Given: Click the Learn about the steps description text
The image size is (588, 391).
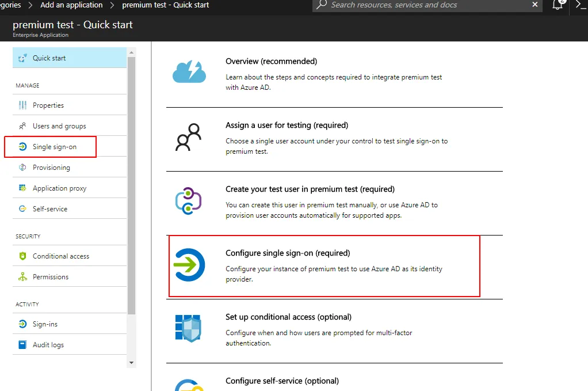Looking at the screenshot, I should pos(334,82).
